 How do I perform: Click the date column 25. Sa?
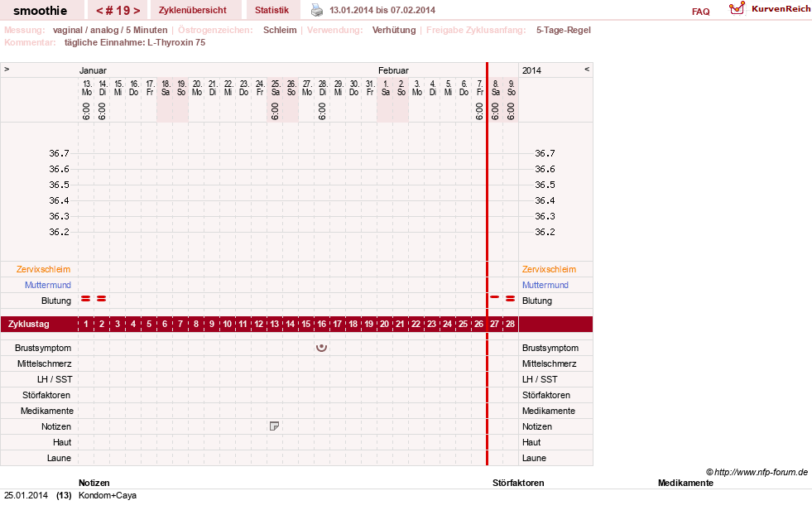point(276,88)
